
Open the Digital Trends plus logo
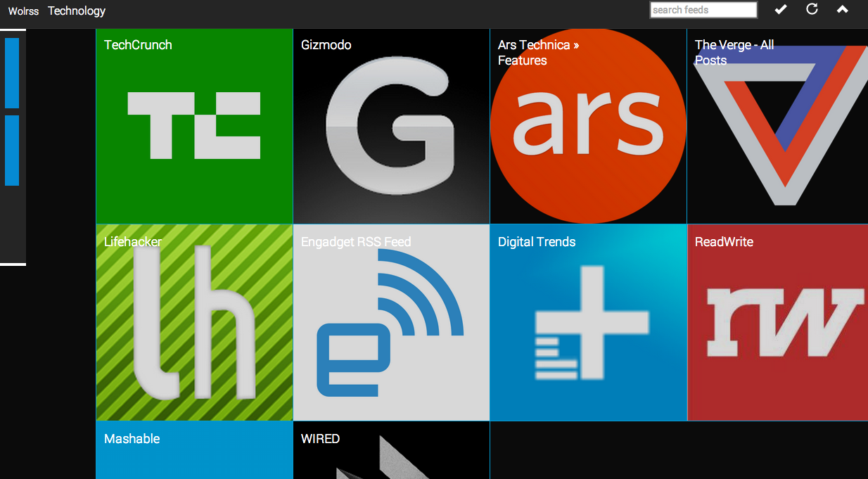point(588,324)
